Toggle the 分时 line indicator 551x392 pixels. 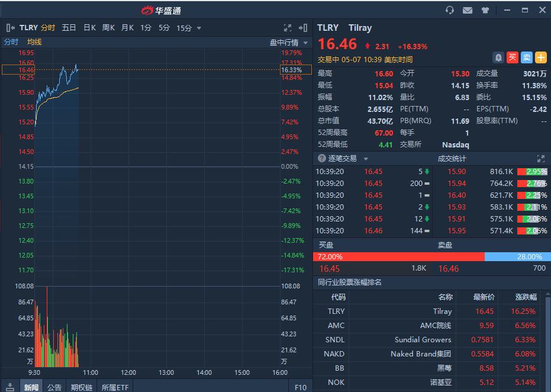click(x=11, y=42)
